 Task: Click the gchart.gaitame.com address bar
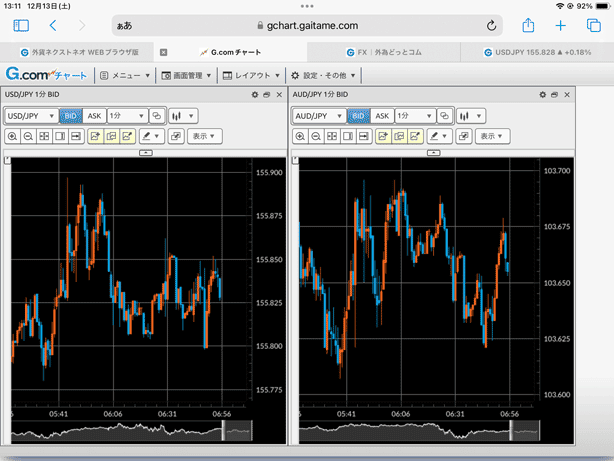click(x=306, y=26)
